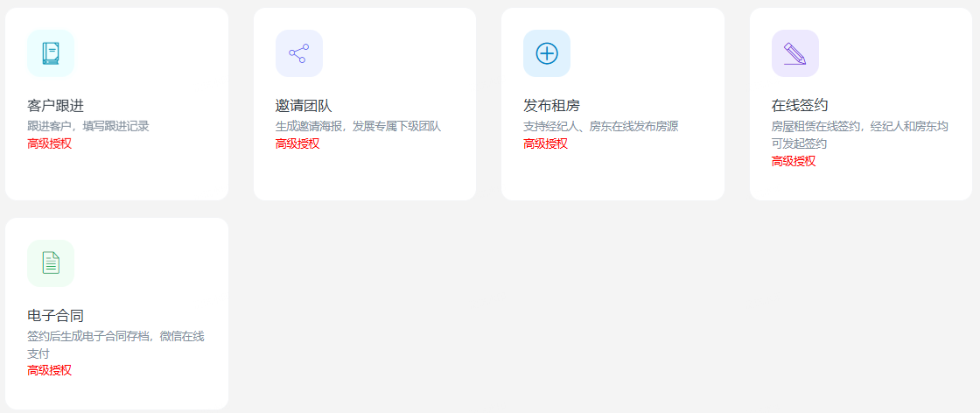
Task: Open the 客户跟进 title
Action: coord(55,106)
